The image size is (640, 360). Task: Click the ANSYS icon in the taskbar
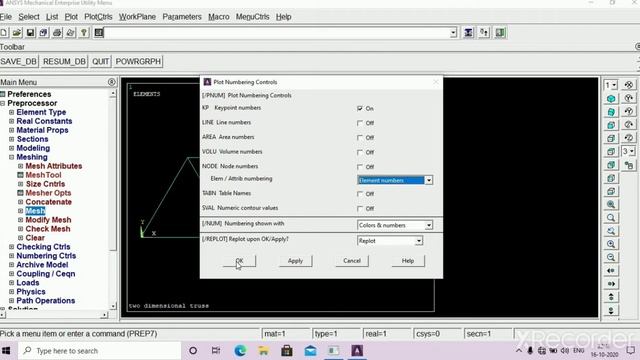coord(357,351)
